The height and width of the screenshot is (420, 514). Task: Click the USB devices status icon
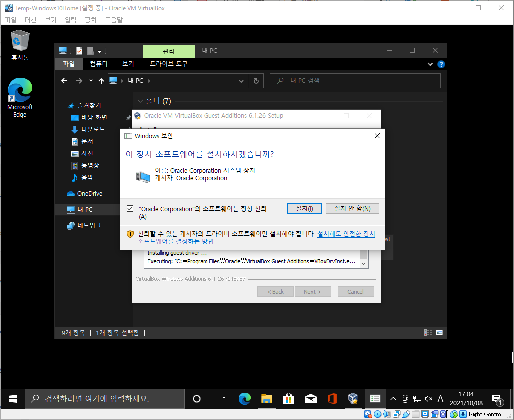point(406,414)
